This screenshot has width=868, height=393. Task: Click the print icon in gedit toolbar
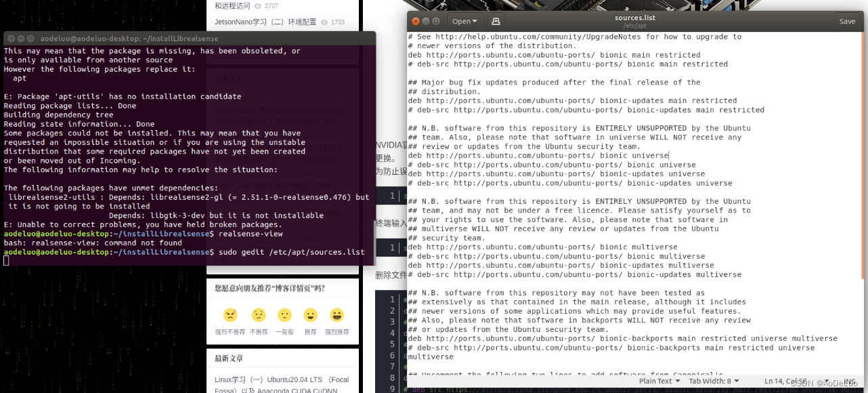click(495, 21)
